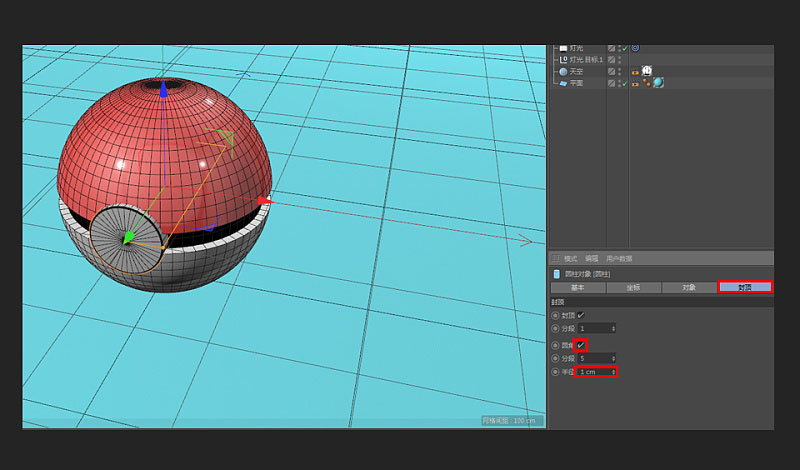800x470 pixels.
Task: Click the red X-axis handle on the sphere
Action: point(264,201)
